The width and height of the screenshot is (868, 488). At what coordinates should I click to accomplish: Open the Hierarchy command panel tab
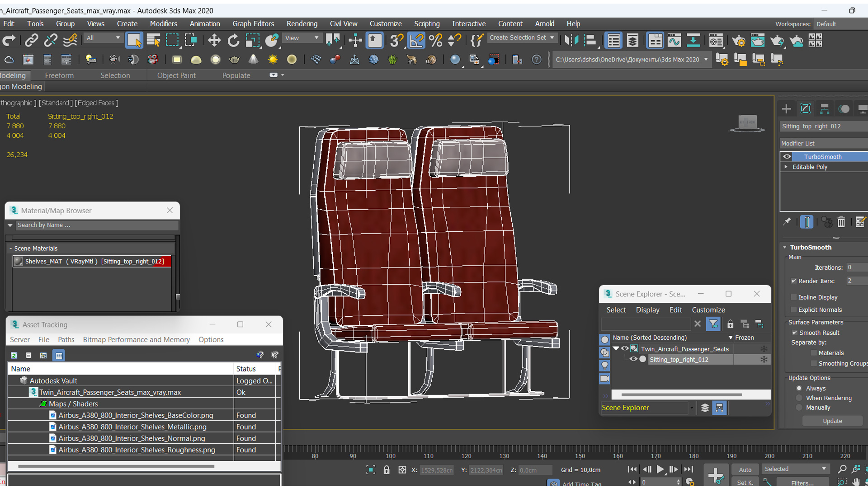[825, 109]
